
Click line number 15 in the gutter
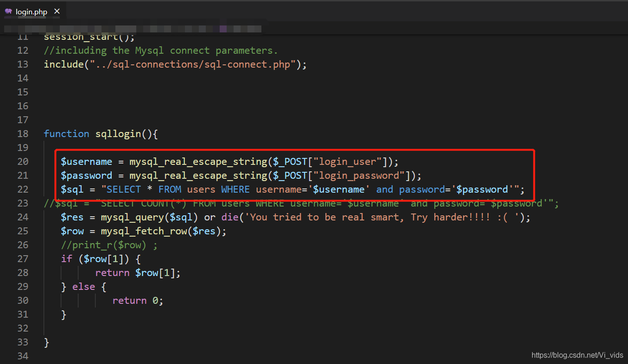(x=23, y=92)
